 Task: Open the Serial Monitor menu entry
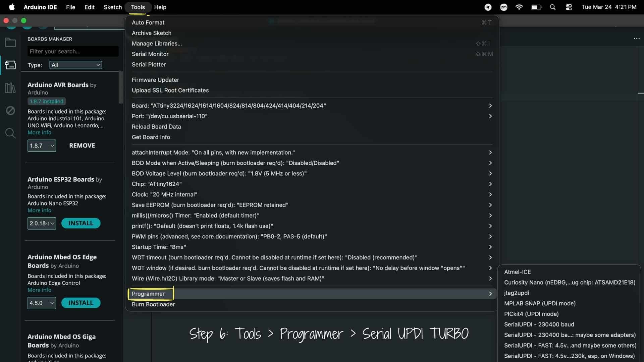pyautogui.click(x=150, y=54)
